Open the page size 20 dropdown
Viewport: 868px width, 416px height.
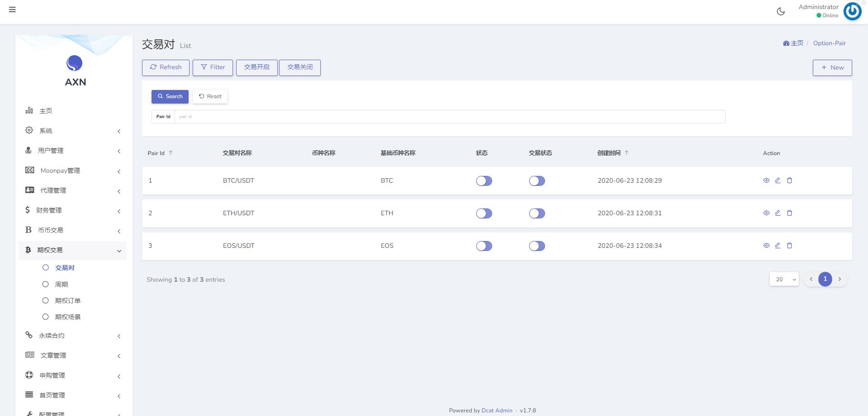click(784, 279)
